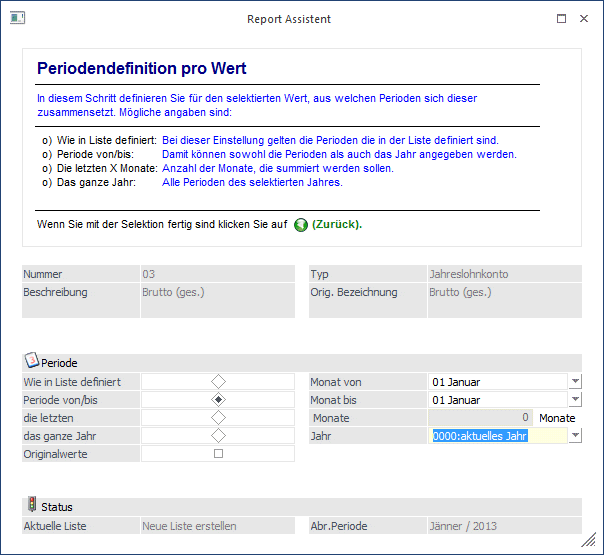Select the 'das ganze Jahr' radio option

pyautogui.click(x=218, y=436)
